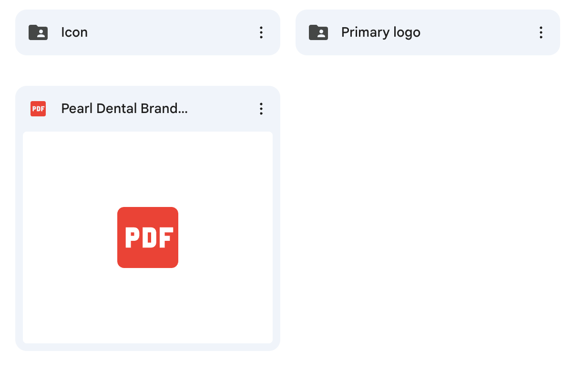Click the large red PDF icon in preview
The height and width of the screenshot is (392, 573).
pyautogui.click(x=148, y=237)
